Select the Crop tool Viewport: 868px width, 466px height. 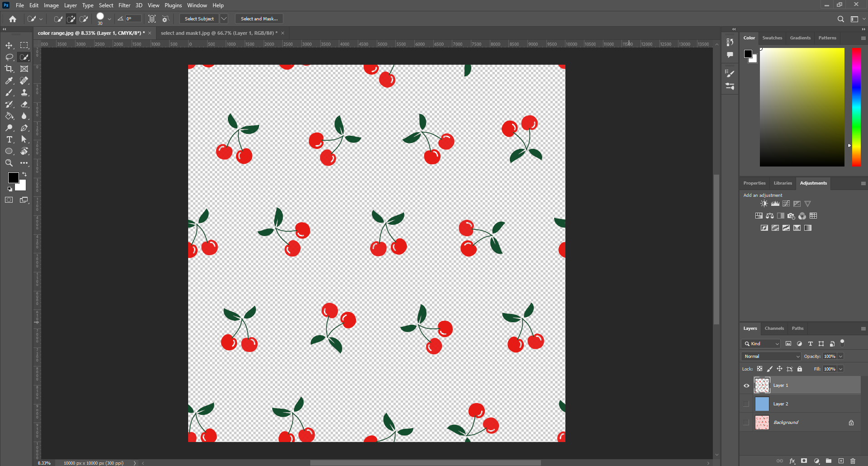[9, 69]
